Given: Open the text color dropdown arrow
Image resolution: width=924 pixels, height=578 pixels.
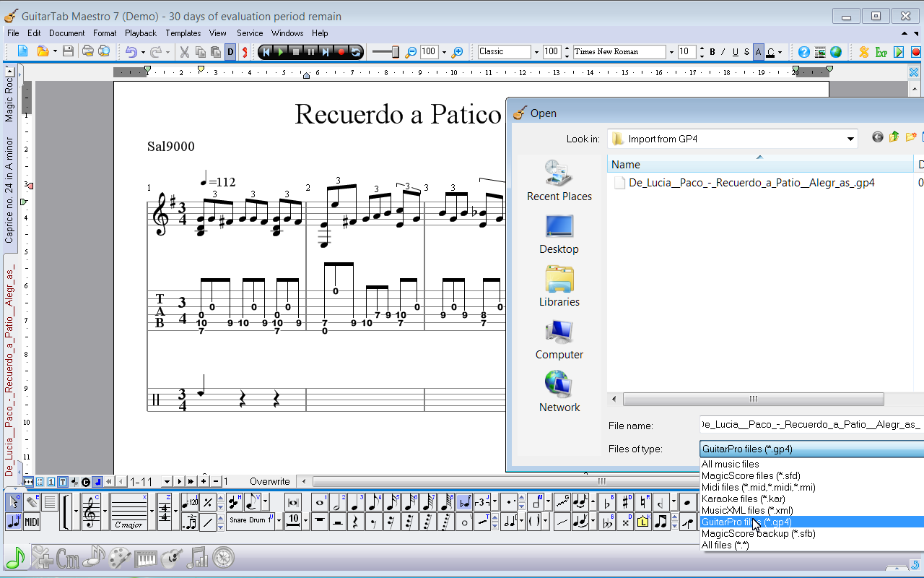Looking at the screenshot, I should click(x=781, y=52).
